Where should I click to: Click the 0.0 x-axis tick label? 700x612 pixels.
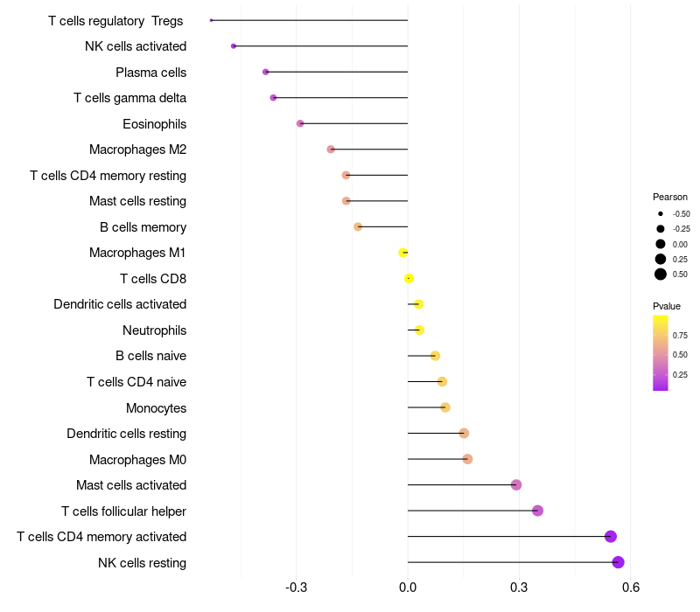click(x=408, y=588)
